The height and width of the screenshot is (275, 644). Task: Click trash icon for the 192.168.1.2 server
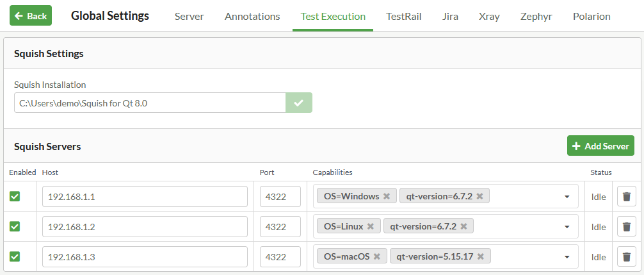(x=626, y=226)
